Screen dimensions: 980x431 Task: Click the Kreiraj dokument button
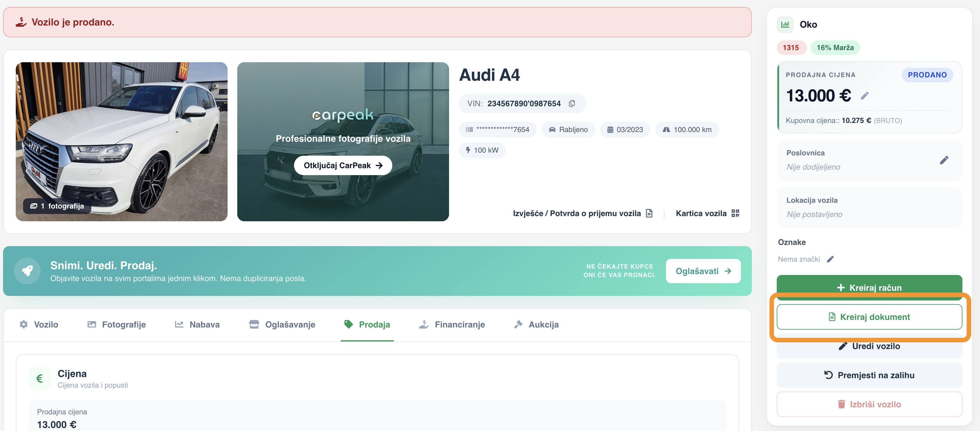coord(869,317)
